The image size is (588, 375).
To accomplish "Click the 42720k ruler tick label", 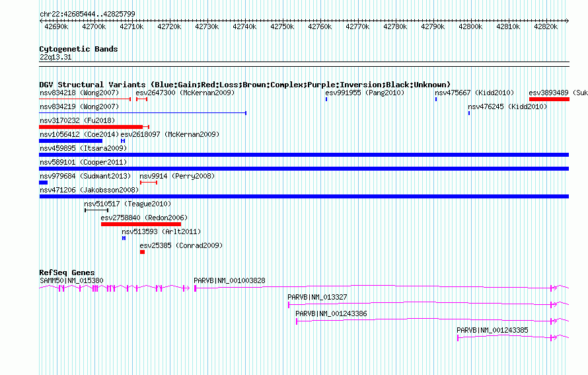I will point(169,26).
